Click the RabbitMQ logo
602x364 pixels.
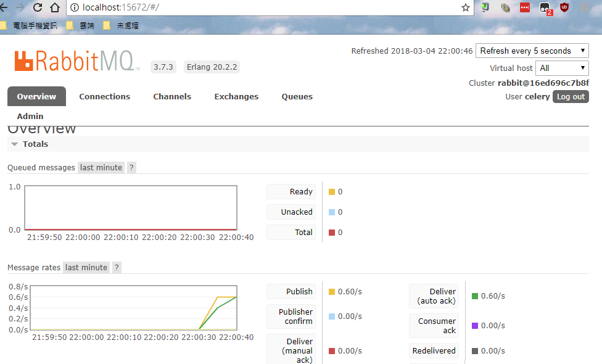[77, 61]
